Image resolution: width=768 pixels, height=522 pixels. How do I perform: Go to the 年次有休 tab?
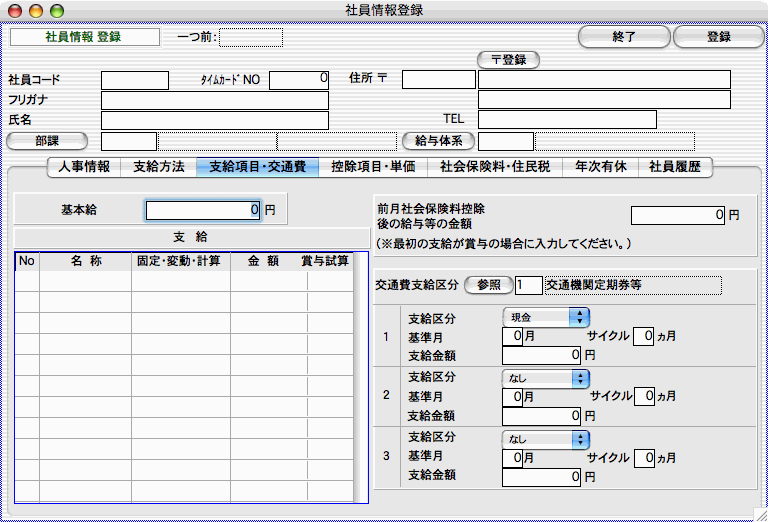click(x=601, y=168)
